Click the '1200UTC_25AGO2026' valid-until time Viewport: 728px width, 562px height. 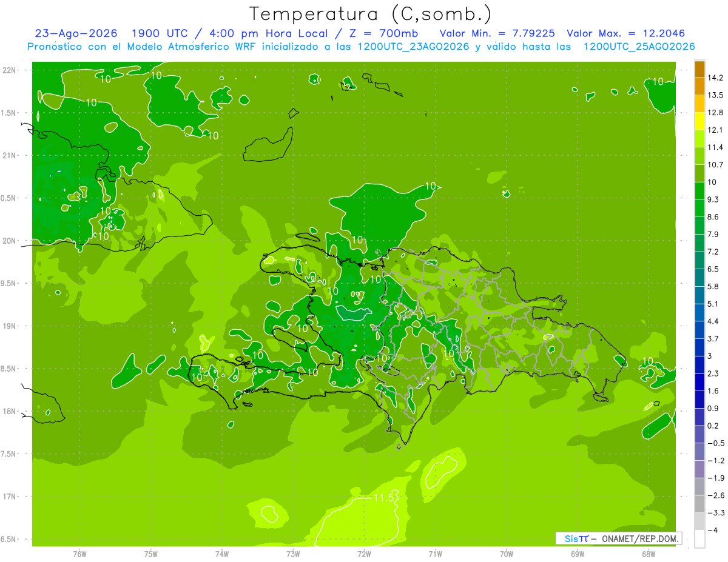tap(639, 47)
